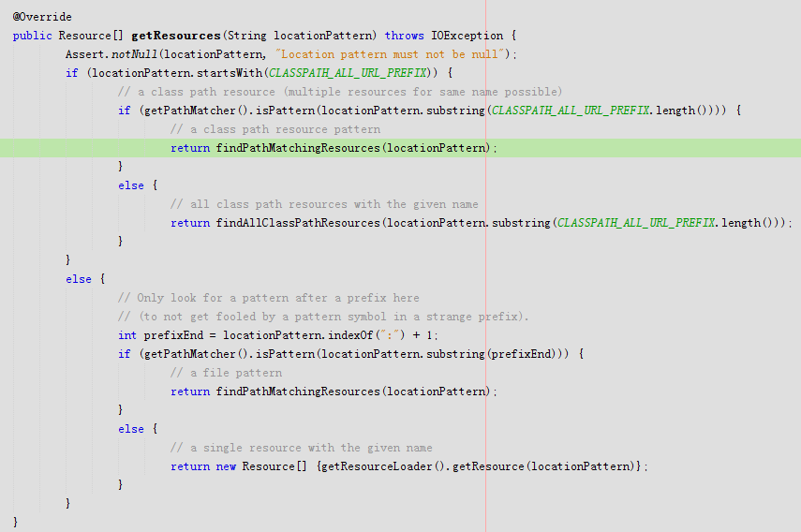
Task: Click comment "a single resource with the given name"
Action: tap(302, 448)
